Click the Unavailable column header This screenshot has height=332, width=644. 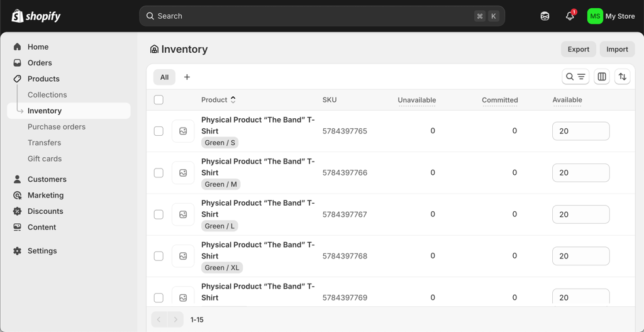[417, 100]
